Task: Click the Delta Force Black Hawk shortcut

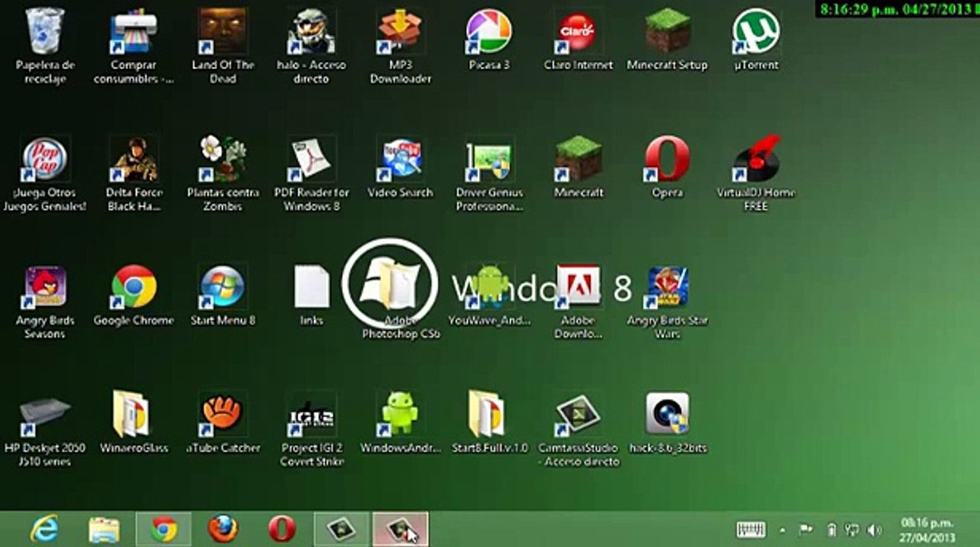Action: pos(134,174)
